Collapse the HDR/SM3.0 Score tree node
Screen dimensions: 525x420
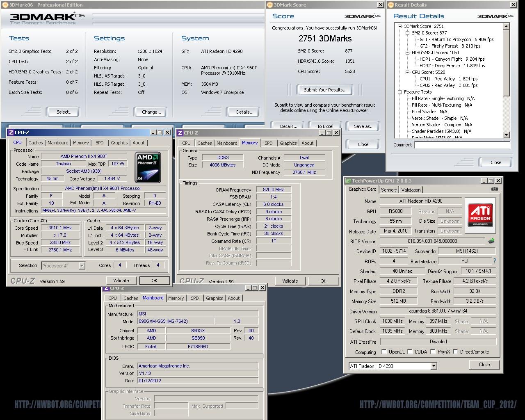(408, 52)
